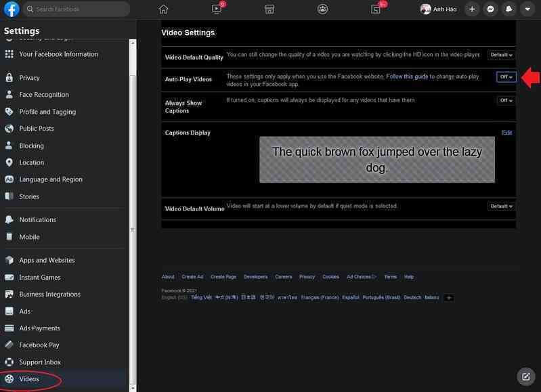Click the Ads sidebar icon
The height and width of the screenshot is (392, 541).
9,311
